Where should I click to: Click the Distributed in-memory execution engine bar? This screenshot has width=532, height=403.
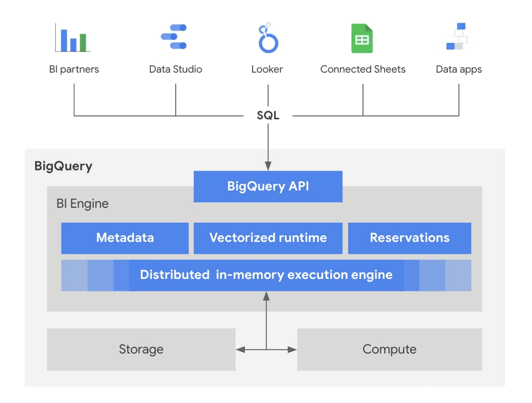(x=266, y=275)
